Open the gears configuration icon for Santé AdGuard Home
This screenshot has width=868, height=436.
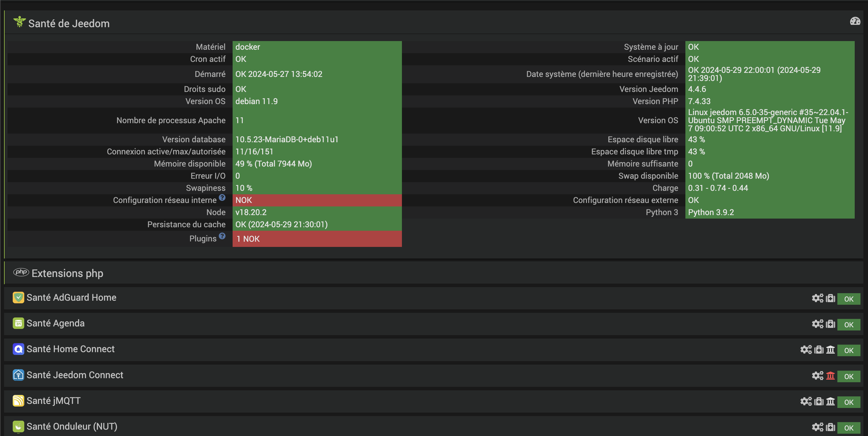click(817, 298)
